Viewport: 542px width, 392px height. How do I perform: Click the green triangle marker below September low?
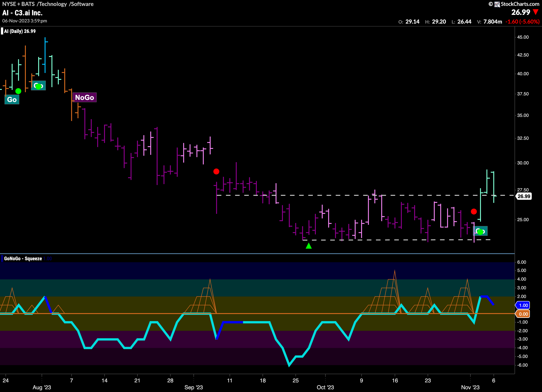pos(309,245)
